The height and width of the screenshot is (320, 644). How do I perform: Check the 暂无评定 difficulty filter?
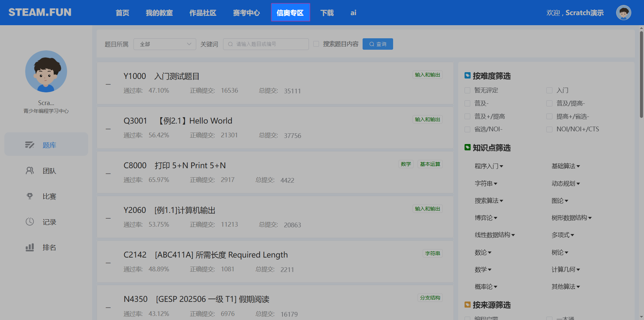coord(467,90)
